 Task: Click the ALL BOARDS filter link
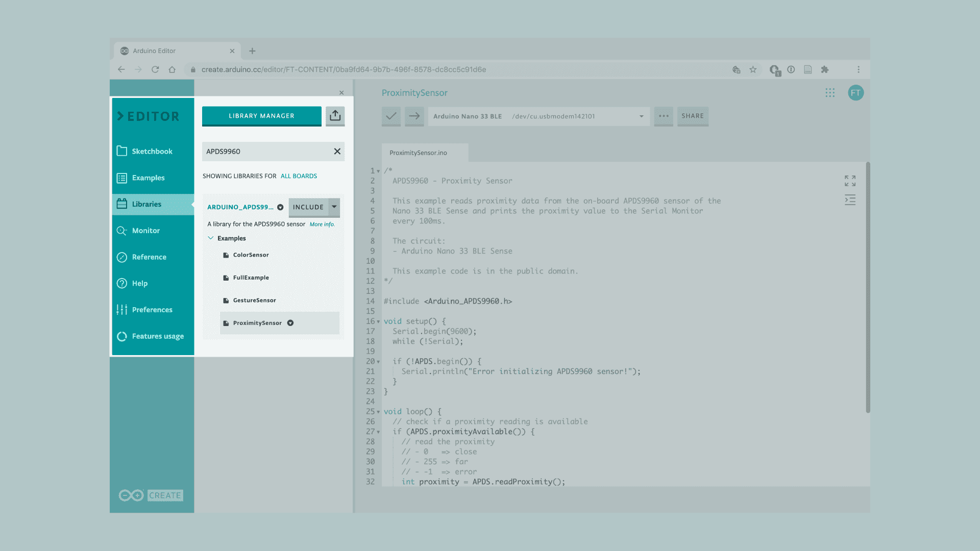(299, 176)
